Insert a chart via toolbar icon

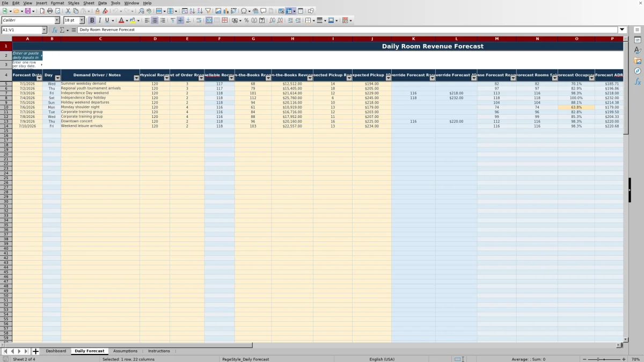[x=225, y=11]
